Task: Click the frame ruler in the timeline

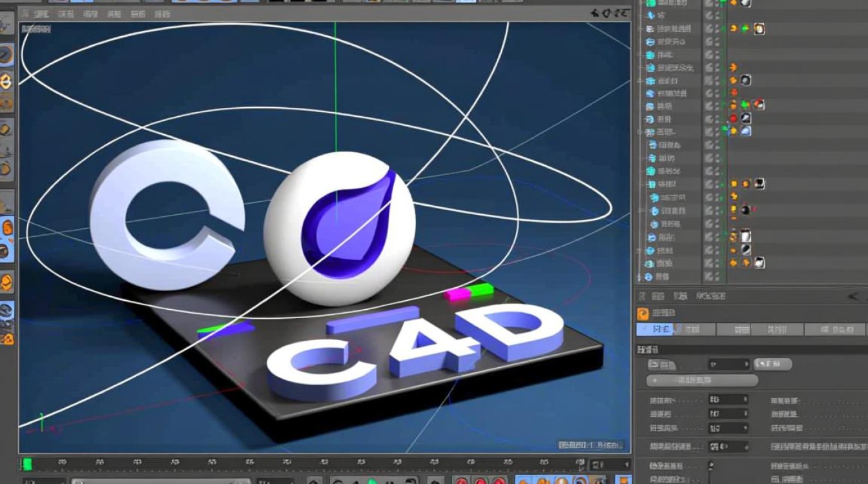Action: coord(302,464)
